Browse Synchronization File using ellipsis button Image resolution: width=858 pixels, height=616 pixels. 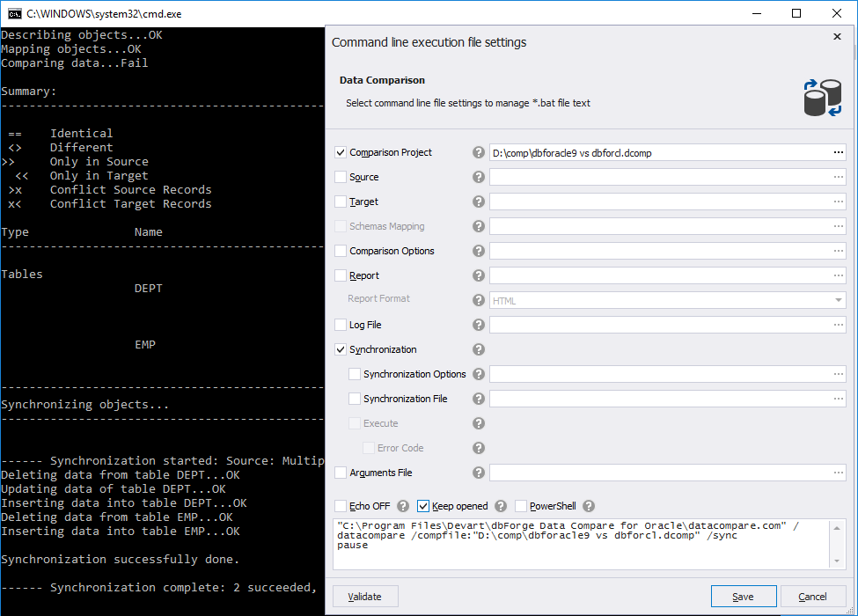pyautogui.click(x=839, y=399)
